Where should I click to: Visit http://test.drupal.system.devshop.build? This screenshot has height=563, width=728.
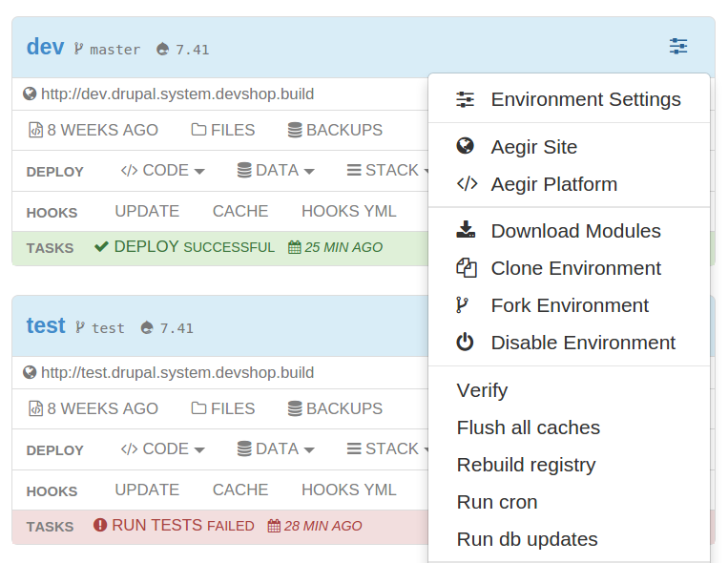coord(177,373)
